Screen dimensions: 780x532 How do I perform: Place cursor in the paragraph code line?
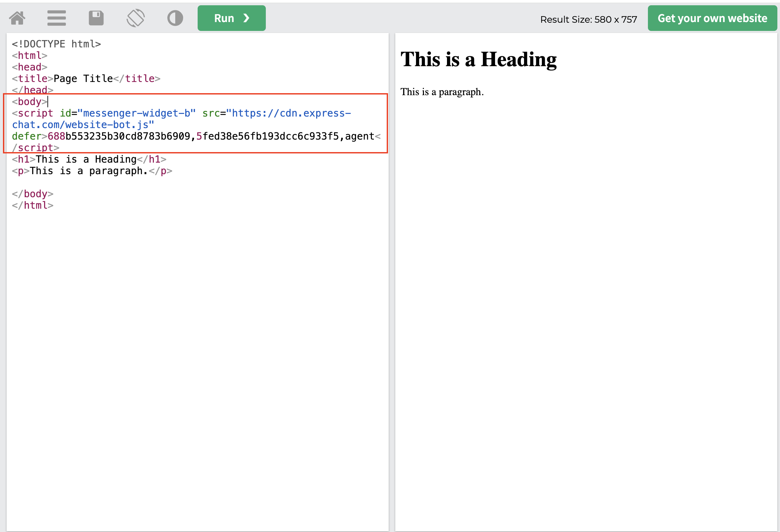pos(92,171)
